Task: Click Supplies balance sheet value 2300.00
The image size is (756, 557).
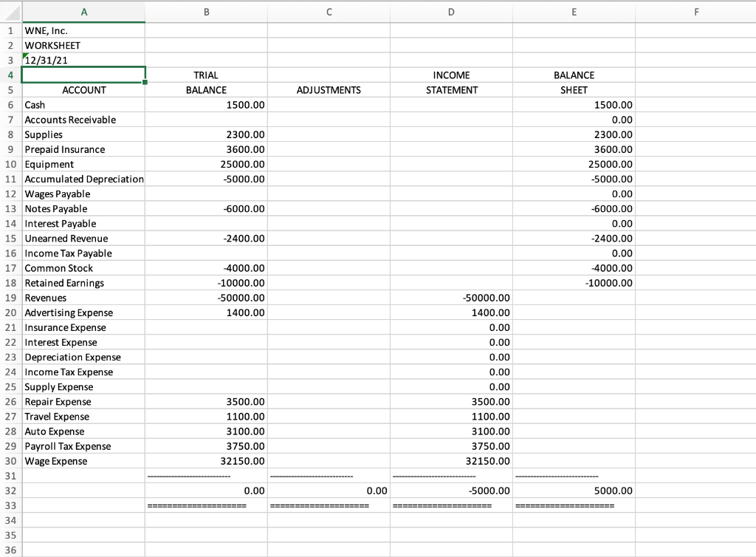Action: tap(574, 134)
